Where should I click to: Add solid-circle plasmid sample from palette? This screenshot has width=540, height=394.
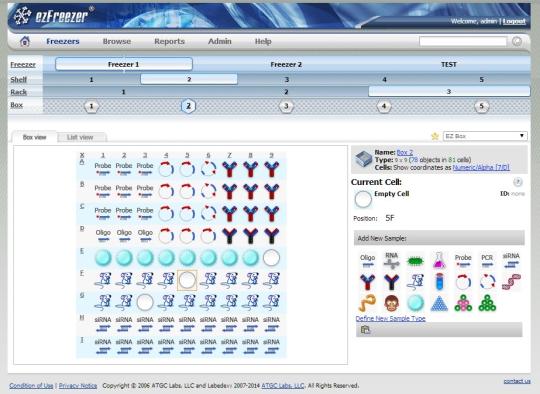(x=463, y=282)
